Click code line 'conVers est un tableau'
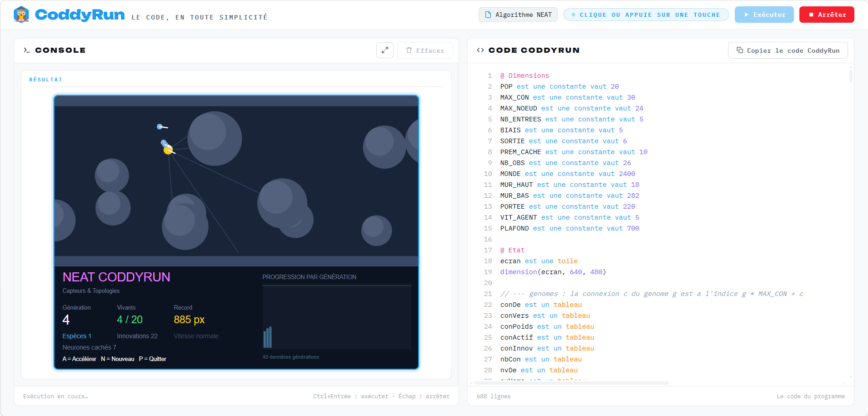 point(545,316)
